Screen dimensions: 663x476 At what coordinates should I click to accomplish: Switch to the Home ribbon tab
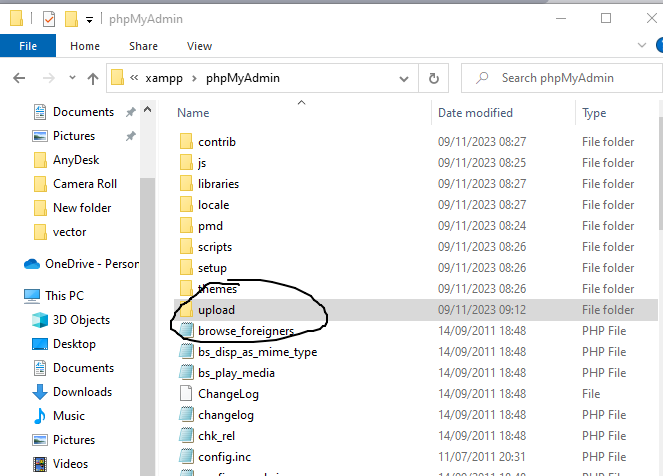point(85,46)
